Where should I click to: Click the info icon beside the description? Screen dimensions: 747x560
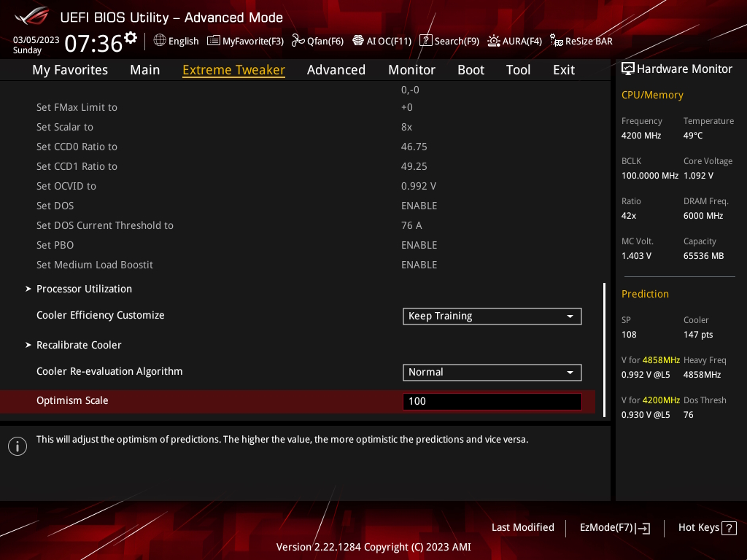click(x=18, y=446)
